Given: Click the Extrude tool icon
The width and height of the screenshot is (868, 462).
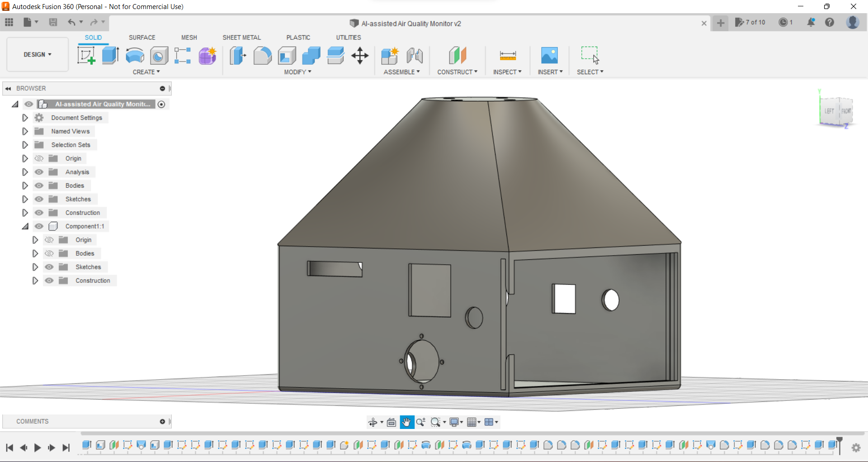Looking at the screenshot, I should pyautogui.click(x=110, y=56).
